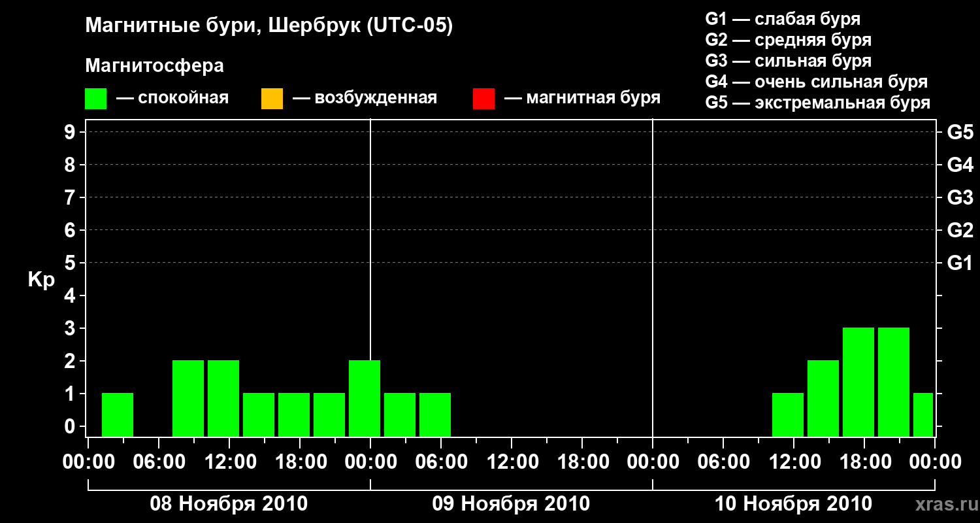The image size is (980, 523).
Task: Click the Kp 2 bar crossing midnight into 09 November
Action: coord(365,398)
